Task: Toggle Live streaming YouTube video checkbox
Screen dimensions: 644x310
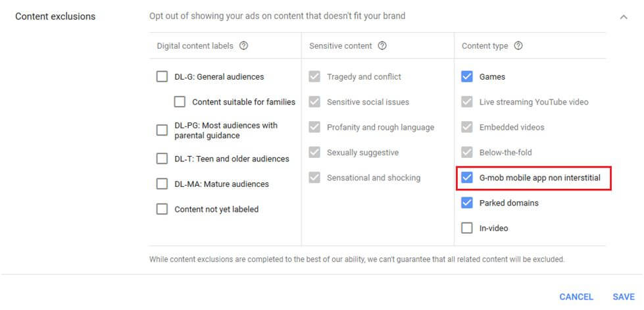Action: [467, 102]
